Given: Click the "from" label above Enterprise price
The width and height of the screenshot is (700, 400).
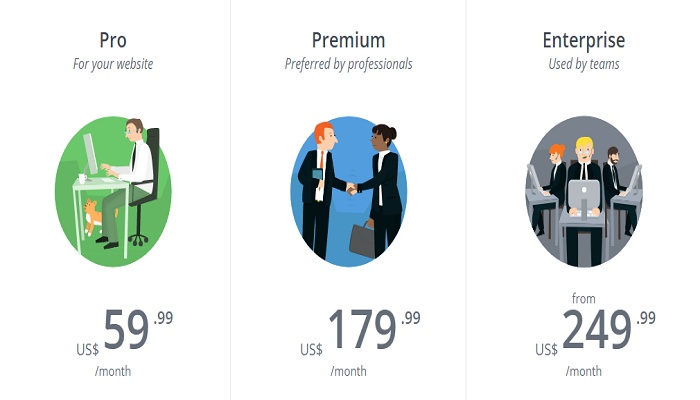Looking at the screenshot, I should pos(584,298).
